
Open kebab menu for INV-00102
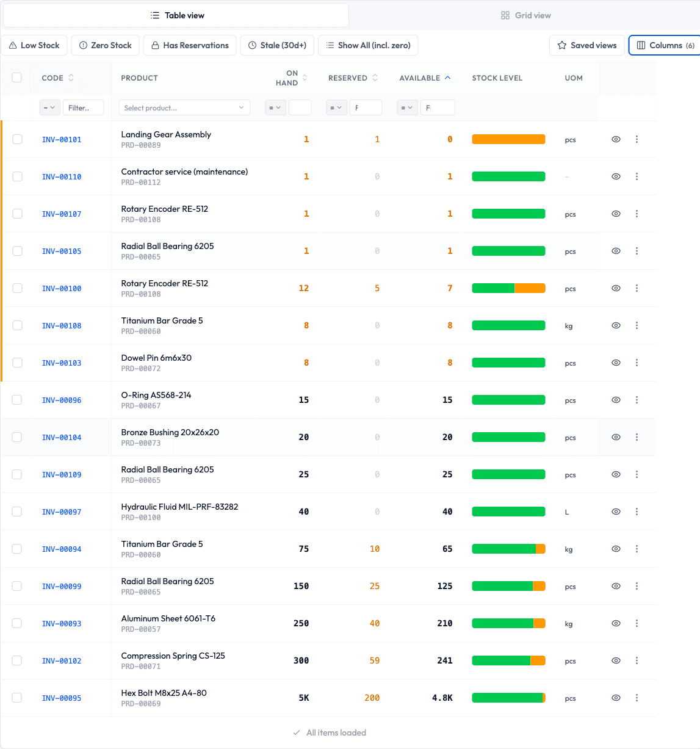(x=637, y=660)
